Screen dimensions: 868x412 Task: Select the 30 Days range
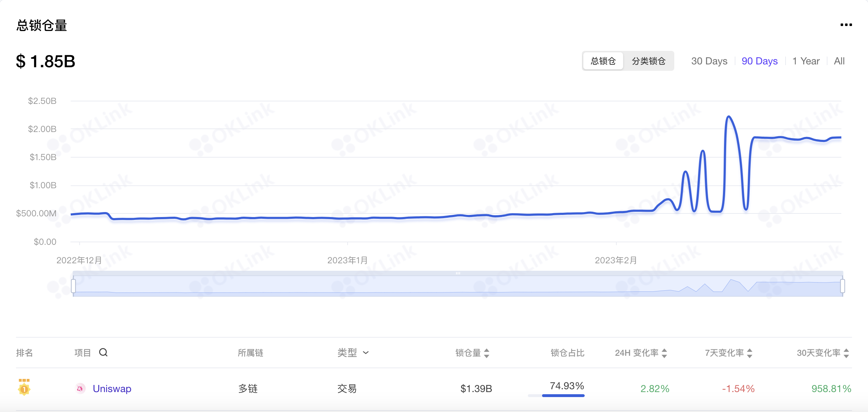709,61
